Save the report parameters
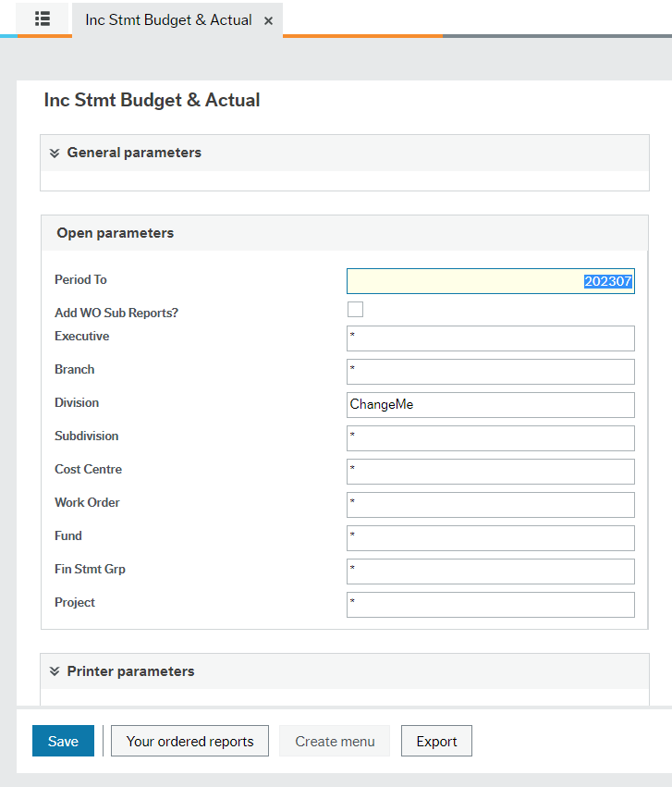The height and width of the screenshot is (787, 672). (62, 740)
